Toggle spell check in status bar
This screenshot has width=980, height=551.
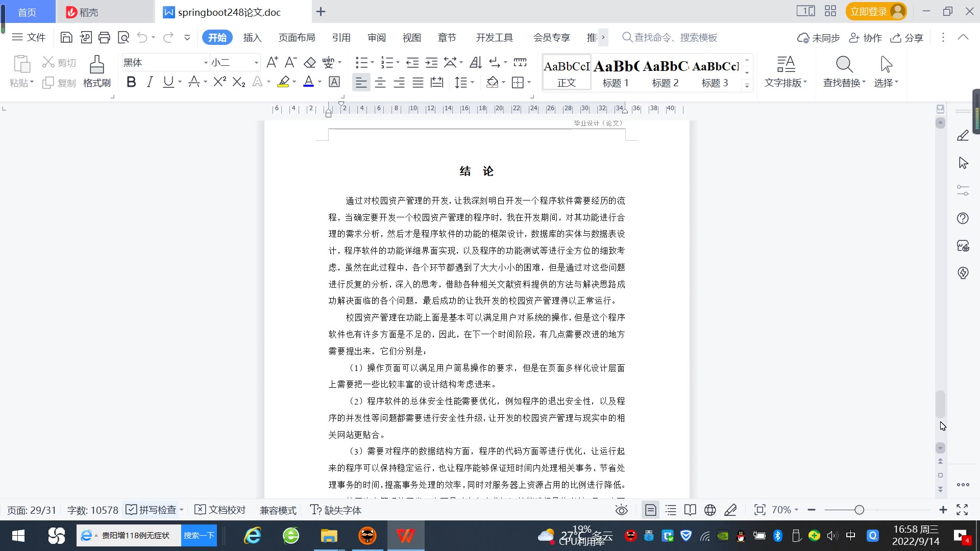(x=152, y=510)
